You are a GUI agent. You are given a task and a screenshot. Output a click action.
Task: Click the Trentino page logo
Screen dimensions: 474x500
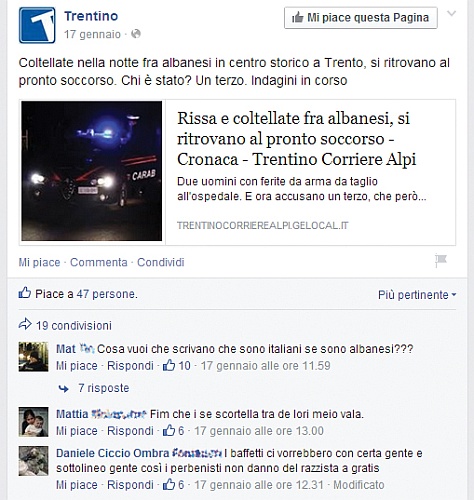click(x=37, y=25)
